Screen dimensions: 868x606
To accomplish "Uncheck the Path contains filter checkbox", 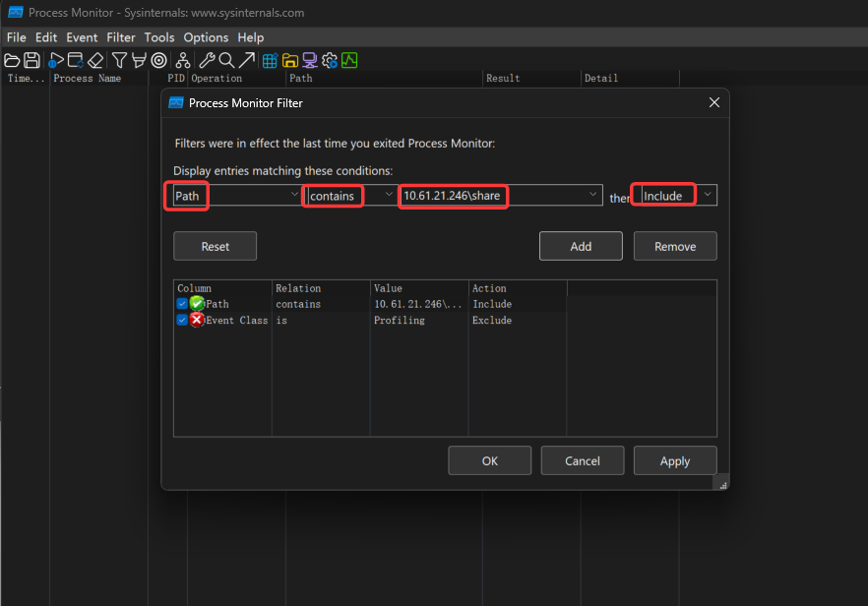I will 182,304.
